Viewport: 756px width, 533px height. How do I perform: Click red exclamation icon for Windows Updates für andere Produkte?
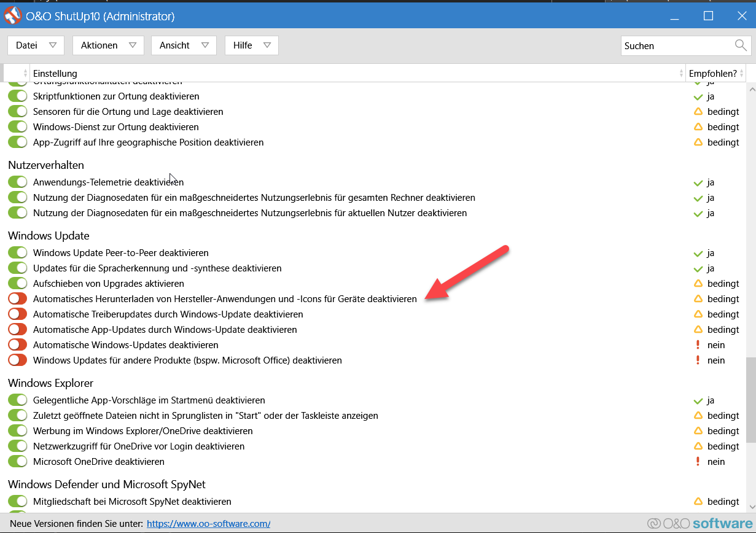[698, 360]
